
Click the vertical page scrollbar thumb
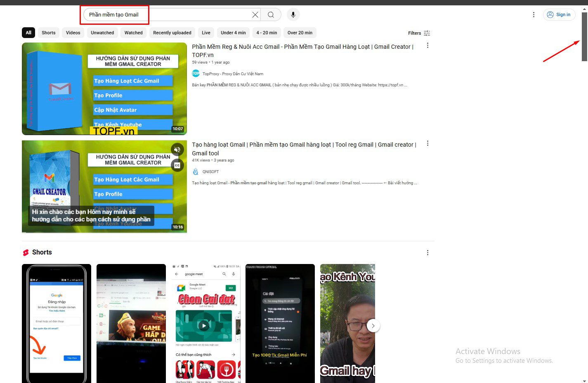tap(584, 37)
